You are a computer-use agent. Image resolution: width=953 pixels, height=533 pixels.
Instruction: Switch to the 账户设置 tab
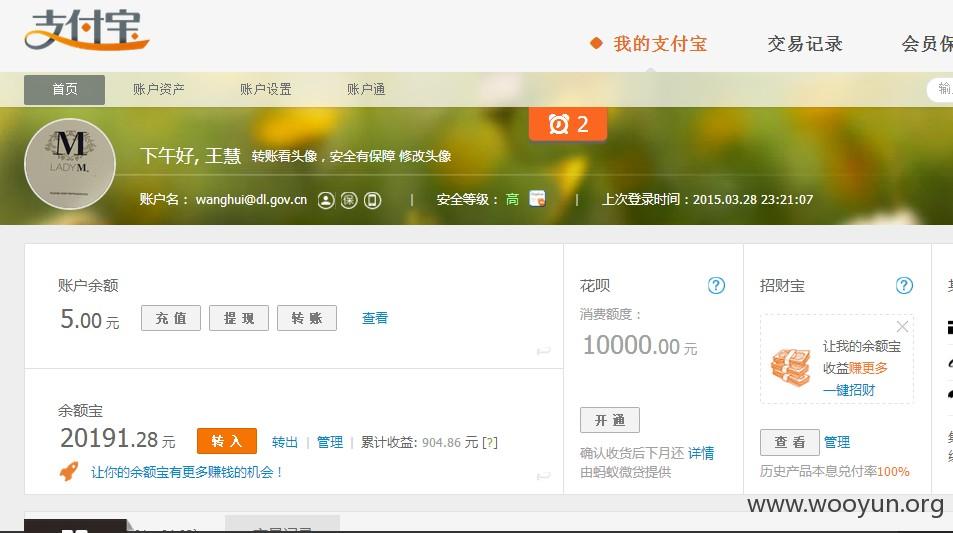click(266, 89)
